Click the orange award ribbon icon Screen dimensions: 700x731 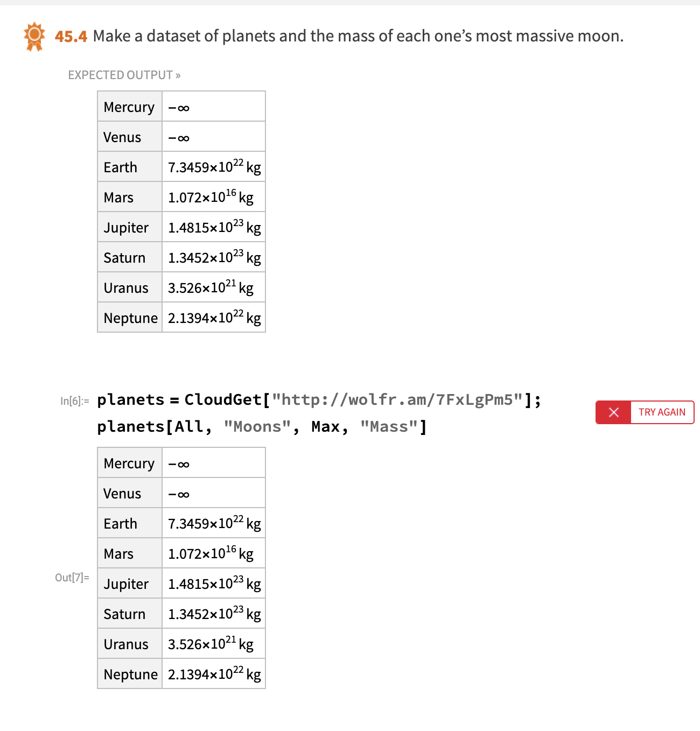(34, 37)
